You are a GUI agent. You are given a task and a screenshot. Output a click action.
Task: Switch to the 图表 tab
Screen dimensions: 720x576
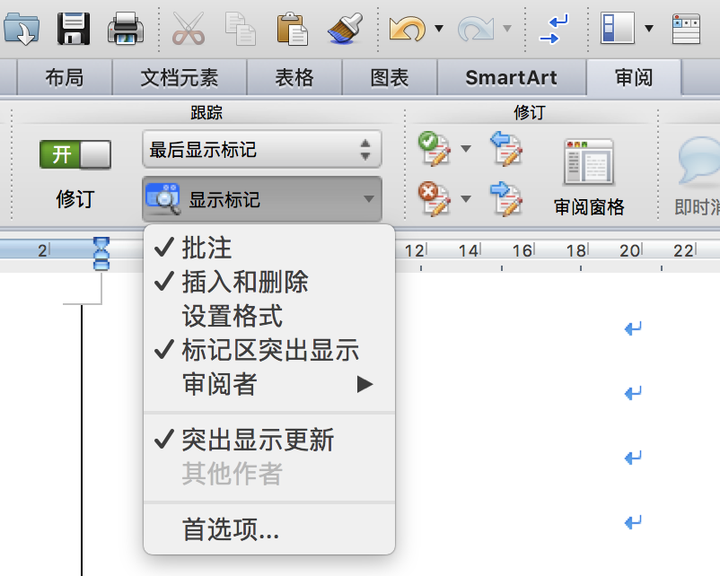(x=389, y=77)
